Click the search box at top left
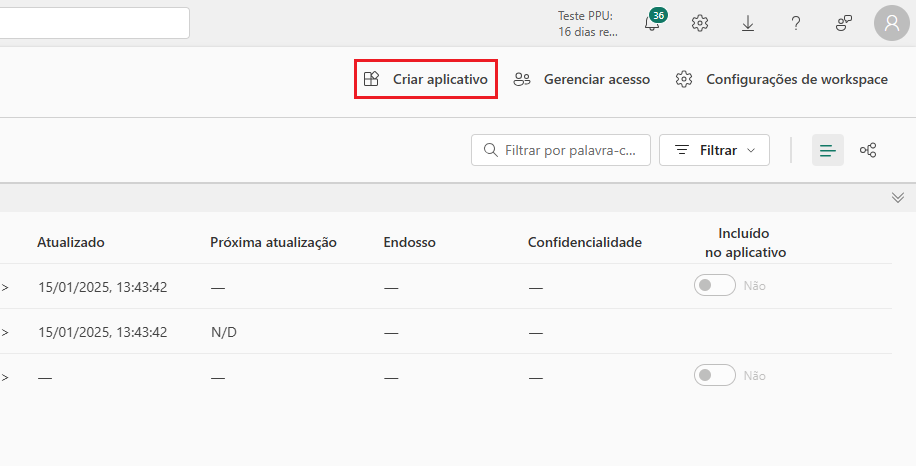The height and width of the screenshot is (466, 916). point(93,23)
